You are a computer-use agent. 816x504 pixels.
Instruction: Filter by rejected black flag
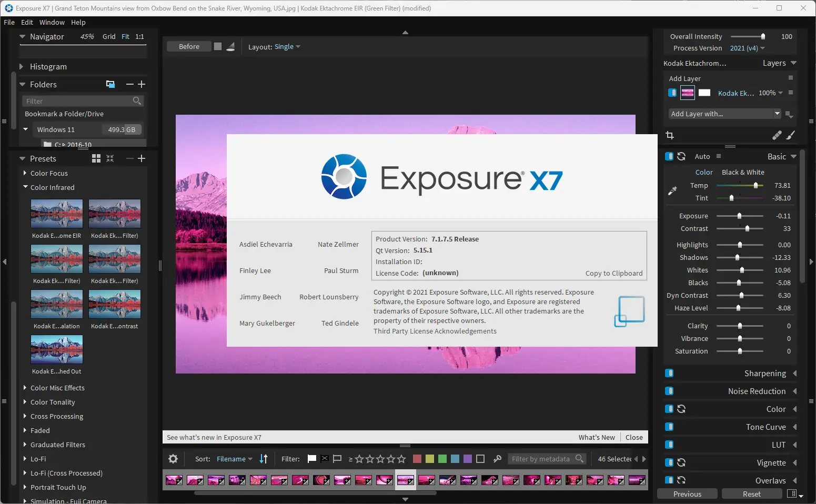[325, 459]
